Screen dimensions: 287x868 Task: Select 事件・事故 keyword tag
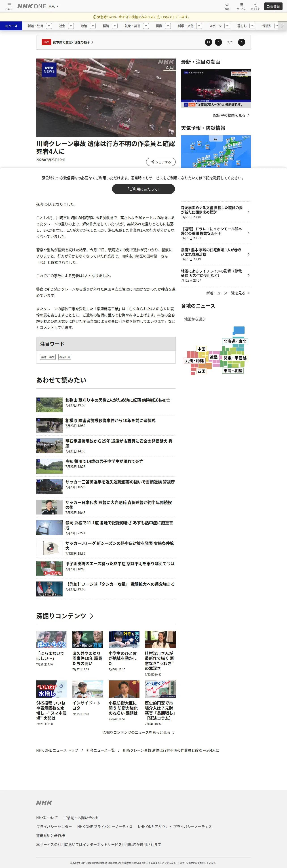click(x=48, y=357)
